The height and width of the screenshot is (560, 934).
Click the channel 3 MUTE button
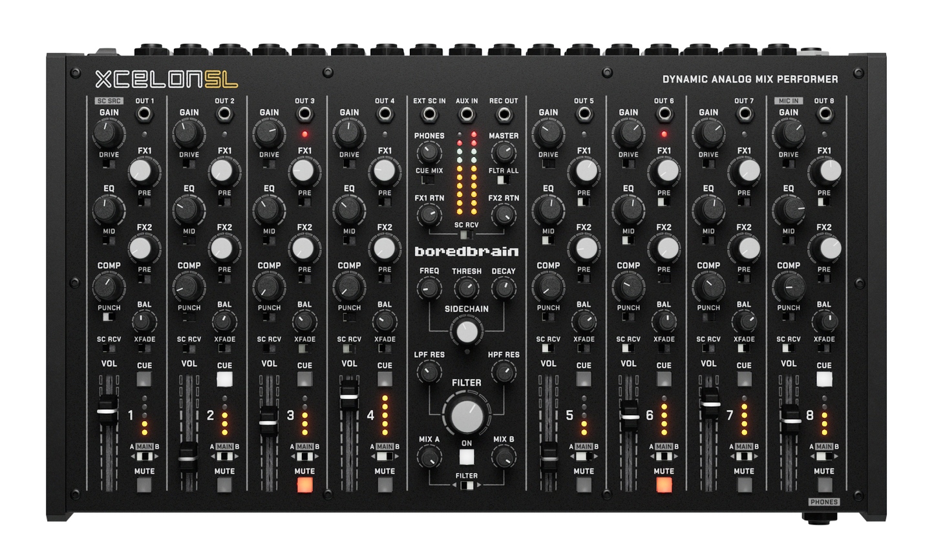pyautogui.click(x=304, y=484)
